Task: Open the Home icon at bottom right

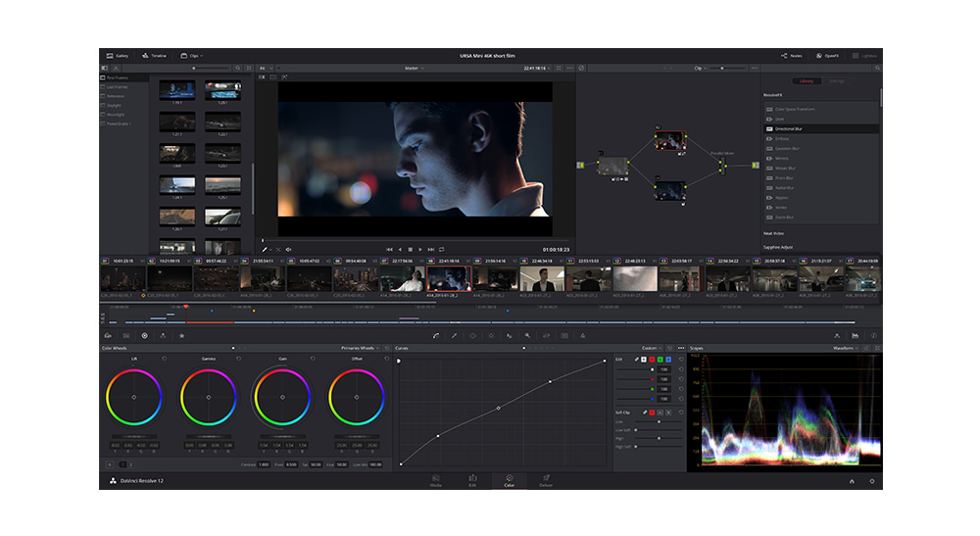Action: coord(851,481)
